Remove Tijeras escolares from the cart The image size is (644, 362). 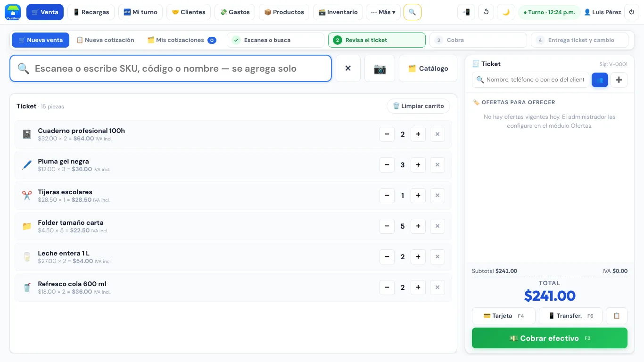(438, 196)
